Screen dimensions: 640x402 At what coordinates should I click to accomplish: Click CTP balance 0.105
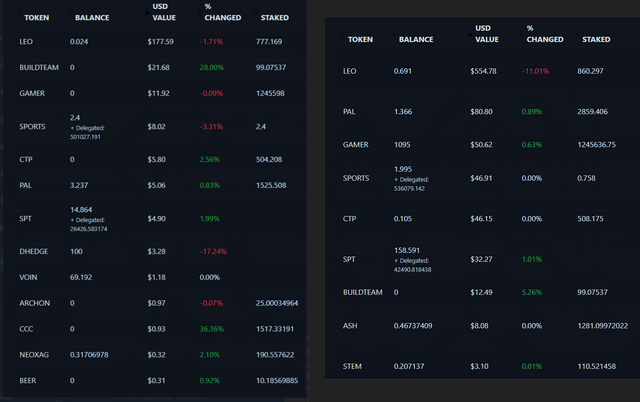coord(402,219)
